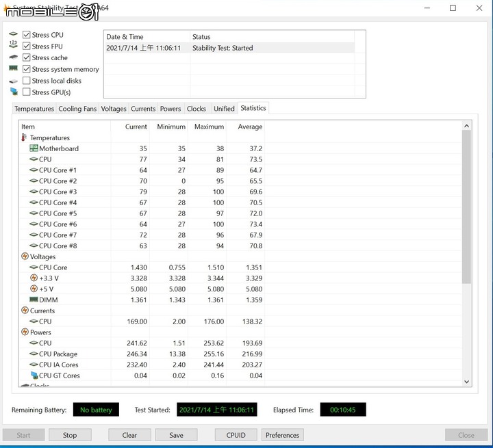This screenshot has height=448, width=493.
Task: Switch to the Temperatures tab
Action: click(x=34, y=109)
